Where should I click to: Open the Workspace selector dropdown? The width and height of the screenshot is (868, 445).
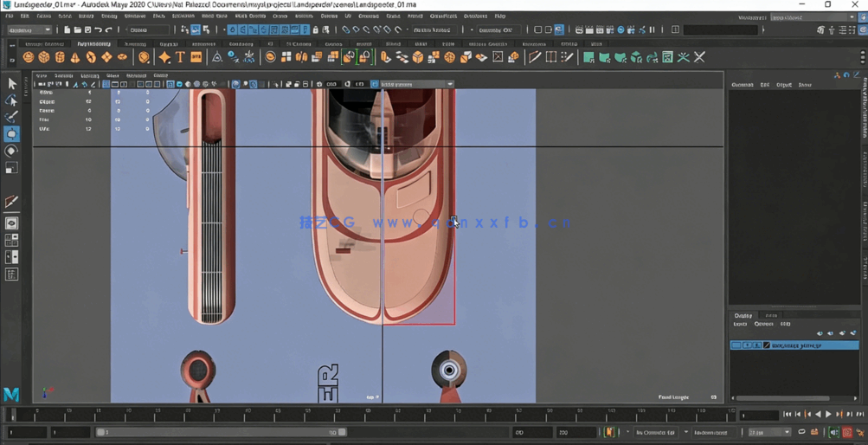click(x=812, y=17)
